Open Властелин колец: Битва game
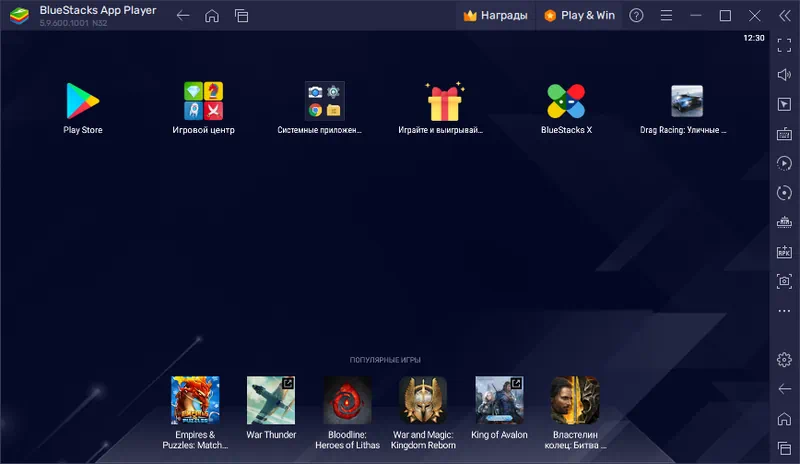 575,400
